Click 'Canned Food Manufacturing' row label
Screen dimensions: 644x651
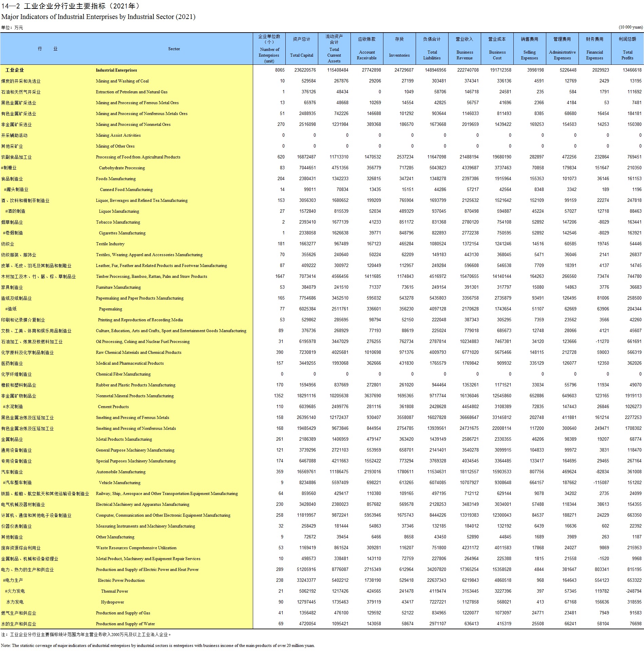click(x=126, y=190)
